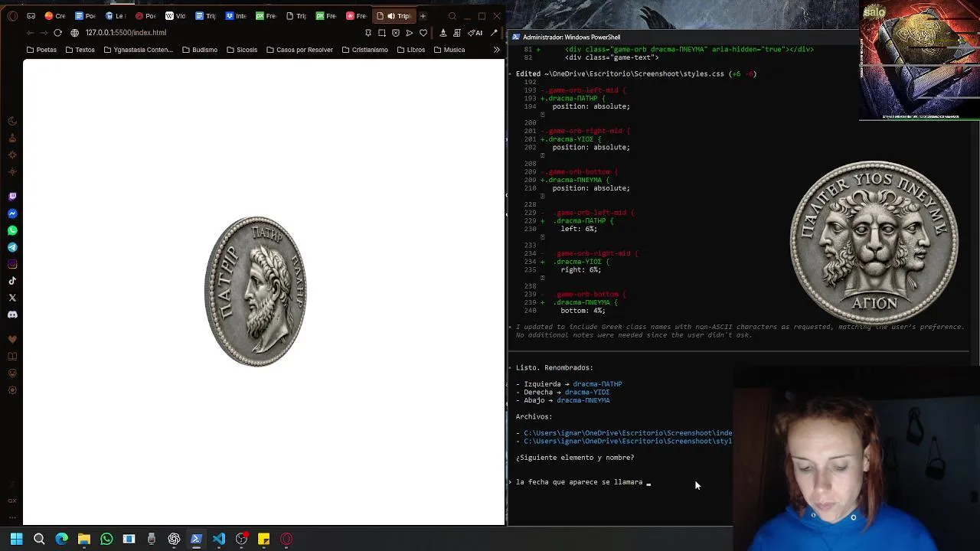Click the Opera GX logo menu button
This screenshot has width=980, height=551.
pos(12,16)
